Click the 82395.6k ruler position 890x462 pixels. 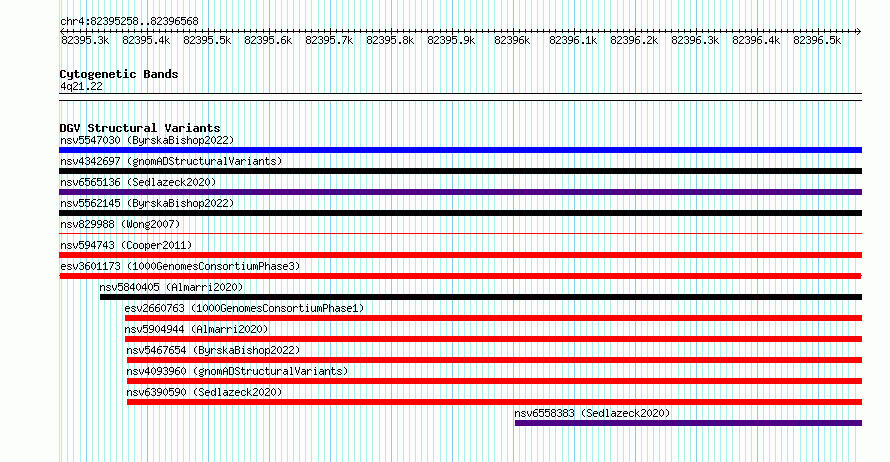pos(268,40)
